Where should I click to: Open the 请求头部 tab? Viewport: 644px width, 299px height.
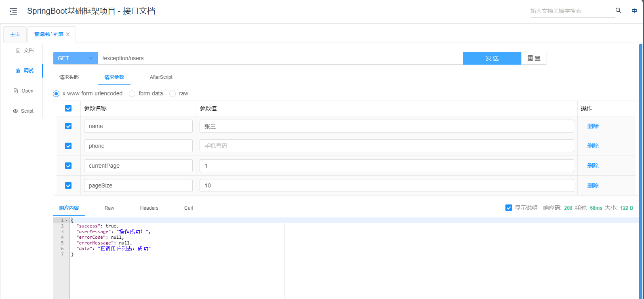click(69, 77)
